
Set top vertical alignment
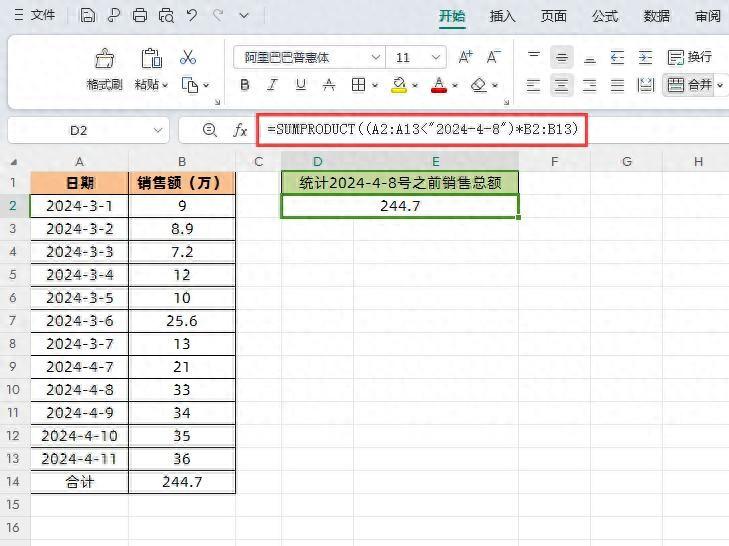click(534, 57)
